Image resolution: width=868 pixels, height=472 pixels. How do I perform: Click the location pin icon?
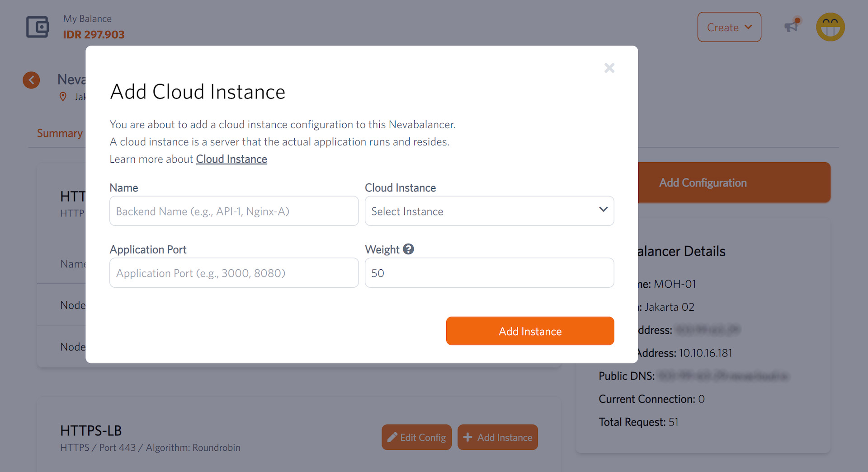click(63, 97)
